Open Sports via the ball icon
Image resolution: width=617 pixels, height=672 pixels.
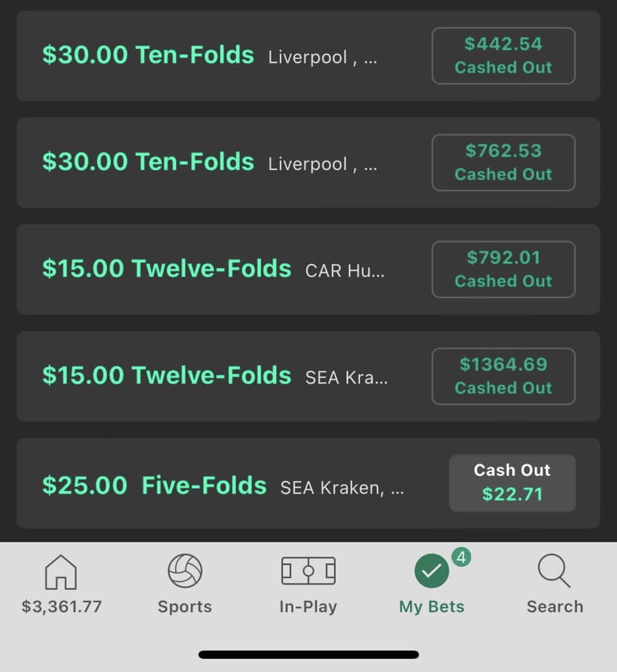(x=185, y=571)
